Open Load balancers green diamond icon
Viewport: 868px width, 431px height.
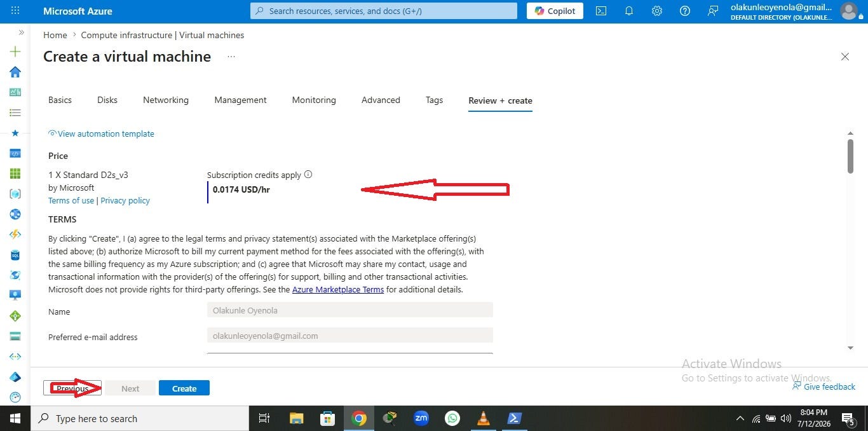click(x=15, y=316)
